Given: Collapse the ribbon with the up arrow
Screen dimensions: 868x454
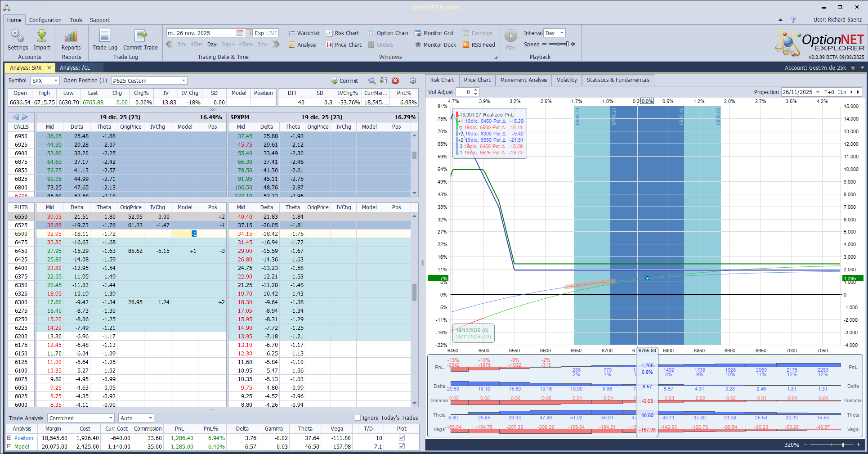Looking at the screenshot, I should pos(780,20).
